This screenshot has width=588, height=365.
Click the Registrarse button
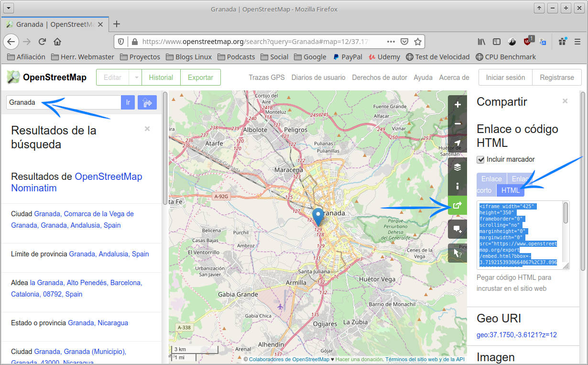pyautogui.click(x=557, y=77)
